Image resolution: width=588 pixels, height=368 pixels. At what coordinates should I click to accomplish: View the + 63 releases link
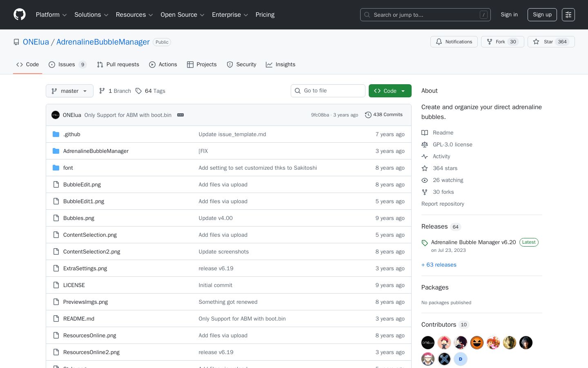pyautogui.click(x=439, y=265)
